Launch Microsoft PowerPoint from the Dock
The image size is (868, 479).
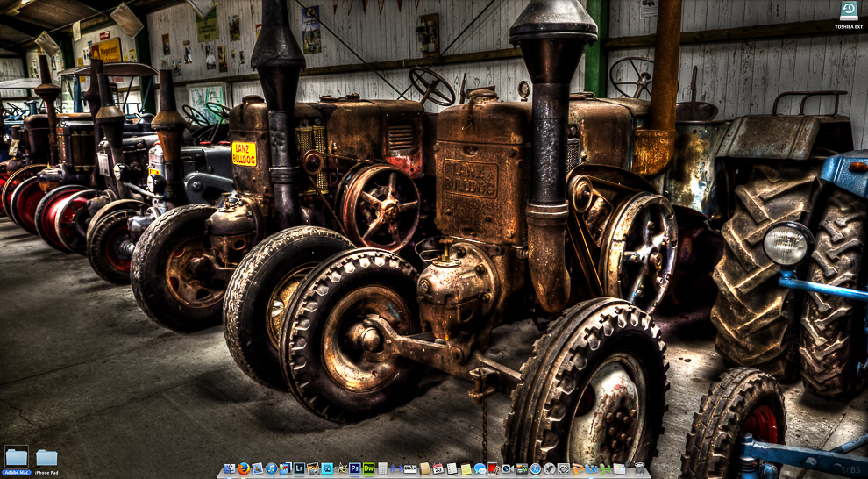tap(578, 468)
